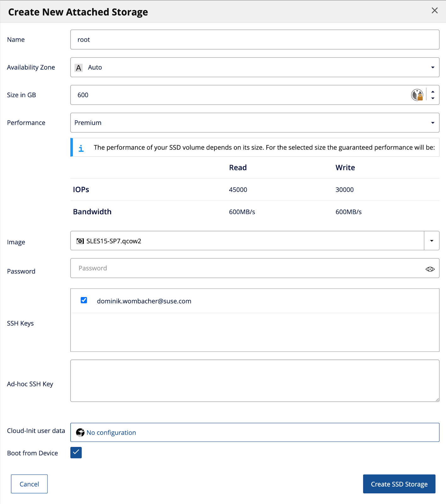Viewport: 446px width, 504px height.
Task: Open the No configuration Cloud-Init link
Action: 111,432
